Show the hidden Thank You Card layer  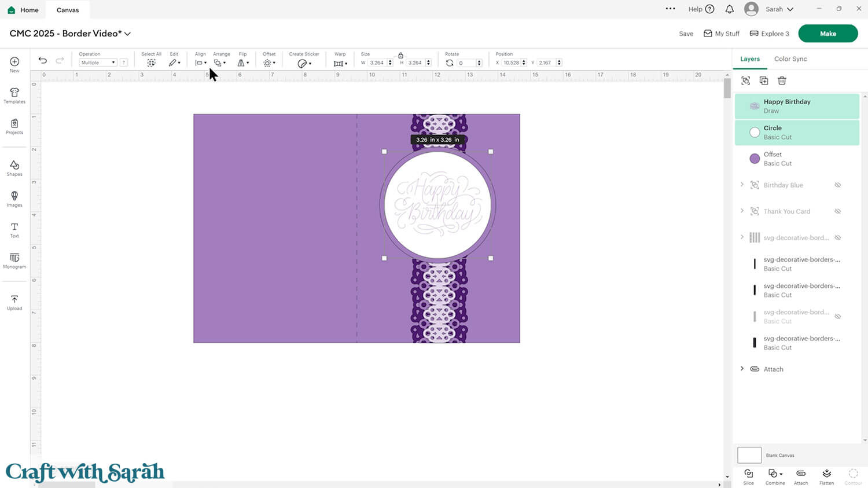coord(837,211)
